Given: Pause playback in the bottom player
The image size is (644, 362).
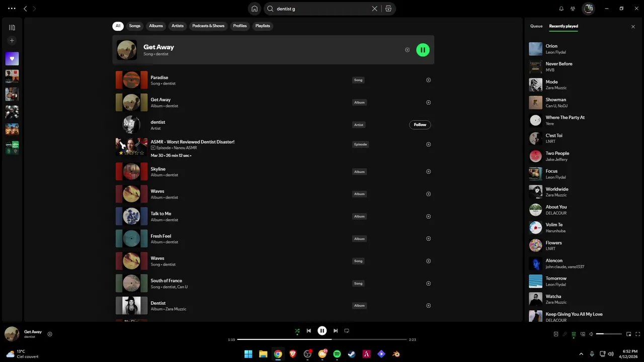Looking at the screenshot, I should pos(322,331).
